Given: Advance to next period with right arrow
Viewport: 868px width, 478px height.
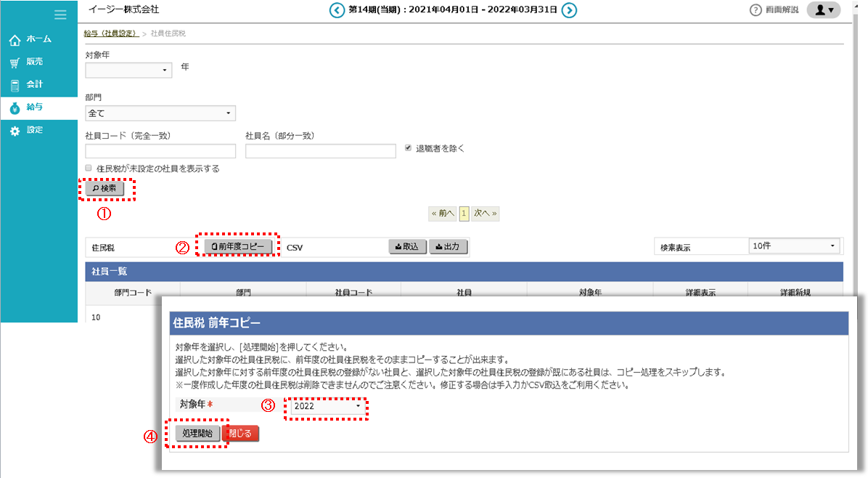Looking at the screenshot, I should point(570,10).
